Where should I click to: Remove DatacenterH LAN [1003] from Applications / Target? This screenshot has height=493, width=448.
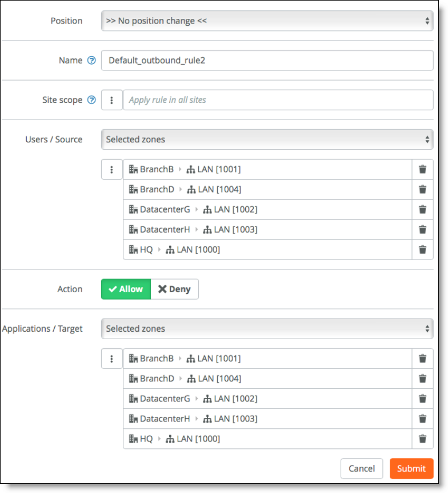click(x=422, y=419)
